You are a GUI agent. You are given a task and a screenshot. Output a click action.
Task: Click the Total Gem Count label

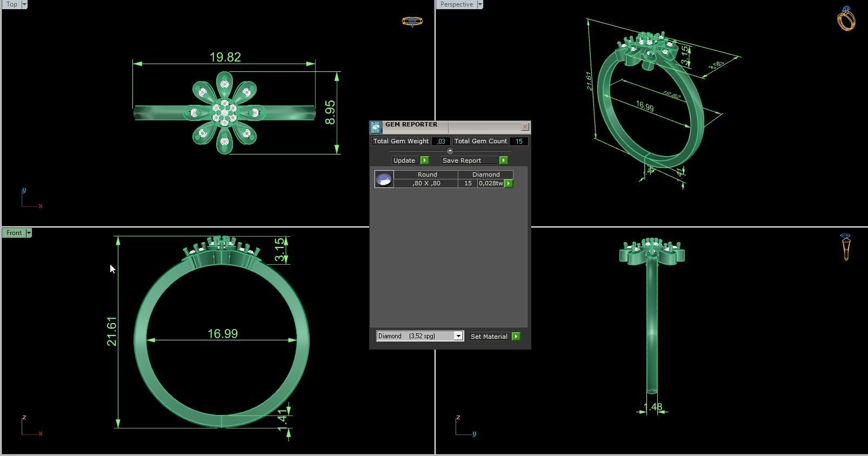tap(480, 141)
